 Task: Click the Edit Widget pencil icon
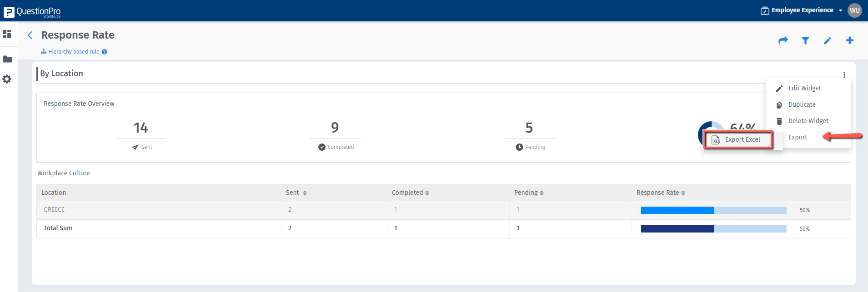point(779,89)
